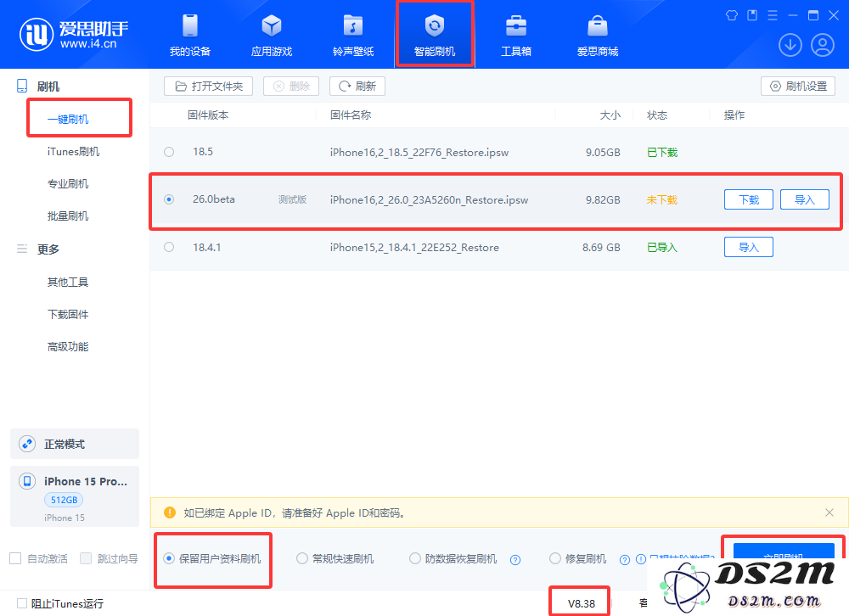The height and width of the screenshot is (616, 849).
Task: Click 导入 for the 26.0beta firmware
Action: [x=805, y=199]
